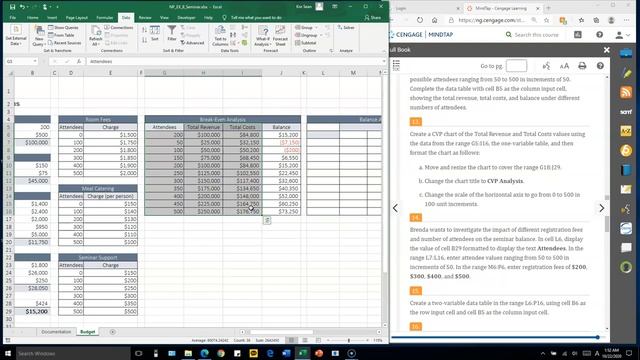Switch to the Review tab
The width and height of the screenshot is (640, 360).
coord(145,18)
